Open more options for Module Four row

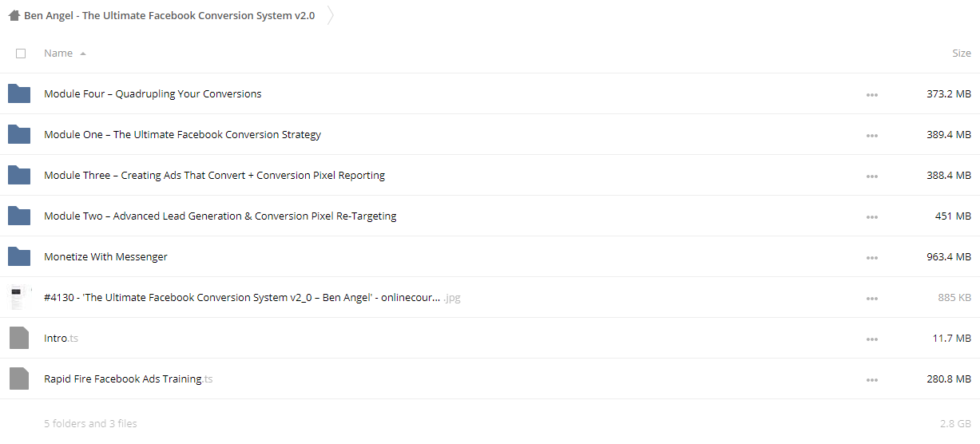click(x=871, y=94)
